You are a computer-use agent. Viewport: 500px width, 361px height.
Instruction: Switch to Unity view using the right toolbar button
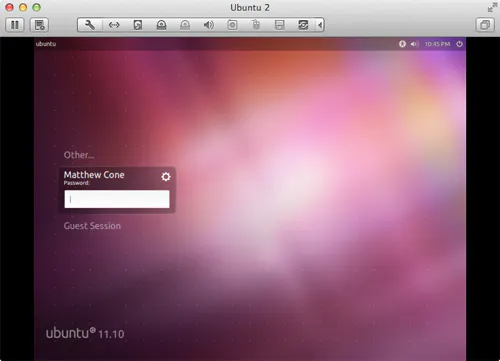485,25
